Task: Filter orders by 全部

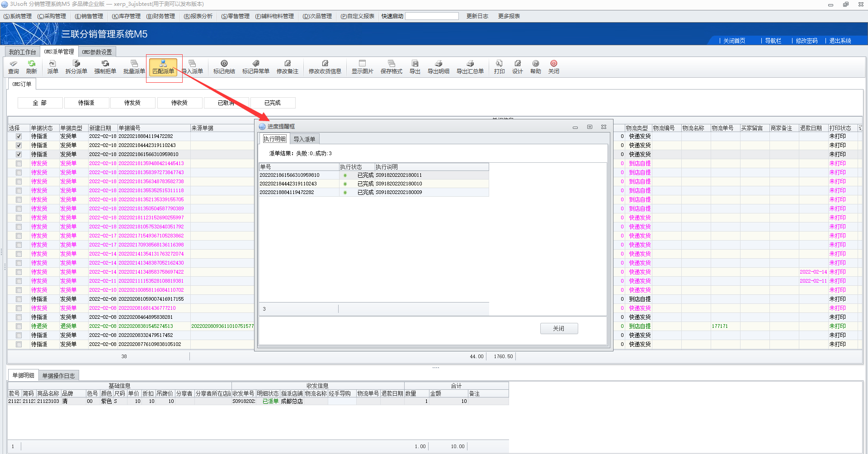Action: click(40, 103)
